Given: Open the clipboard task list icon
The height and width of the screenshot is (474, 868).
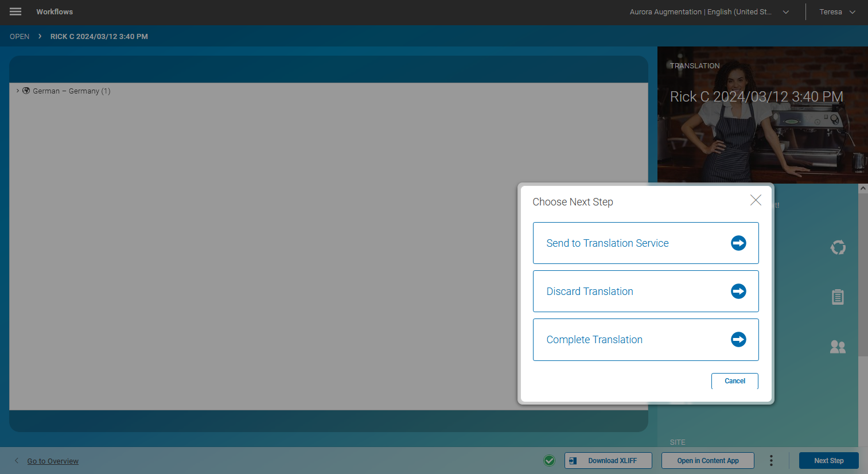Looking at the screenshot, I should tap(838, 297).
